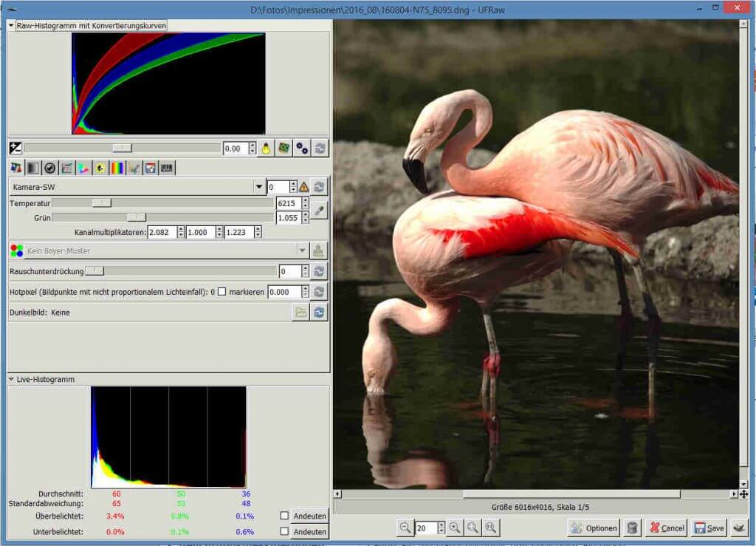The height and width of the screenshot is (546, 756).
Task: Collapse the Live-Histogramm section
Action: click(x=11, y=380)
